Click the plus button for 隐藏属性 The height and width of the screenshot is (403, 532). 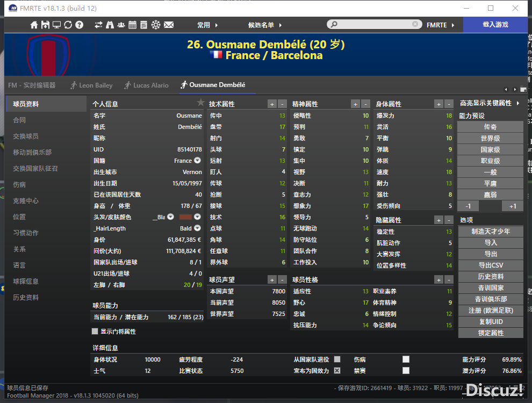(438, 220)
